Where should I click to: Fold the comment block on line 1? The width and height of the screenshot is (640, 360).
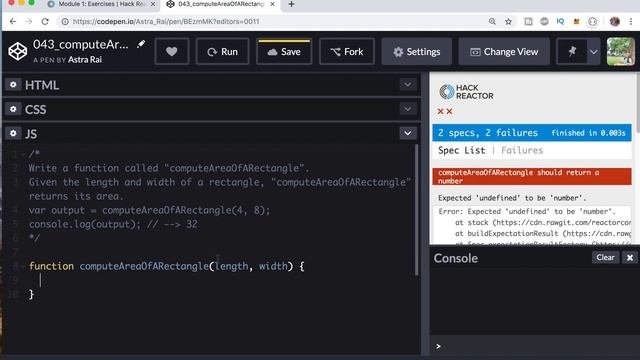23,154
